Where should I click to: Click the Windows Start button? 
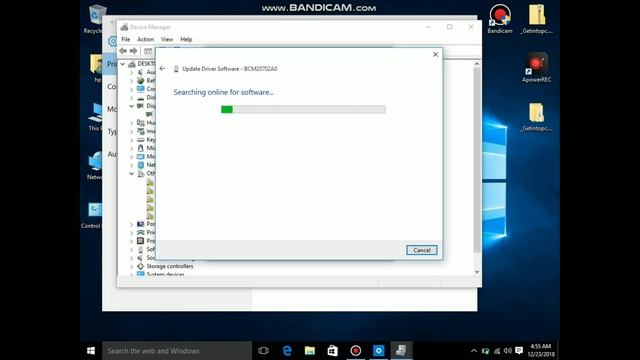(x=91, y=351)
